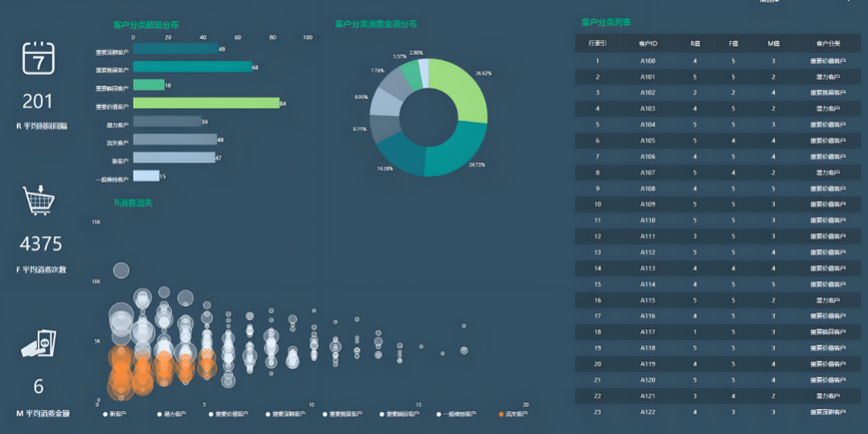Toggle orange 流失客户 series in scatter legend
The width and height of the screenshot is (868, 434).
point(513,414)
